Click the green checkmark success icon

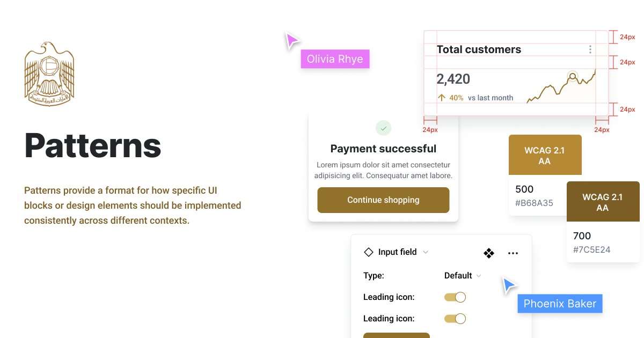click(x=383, y=128)
